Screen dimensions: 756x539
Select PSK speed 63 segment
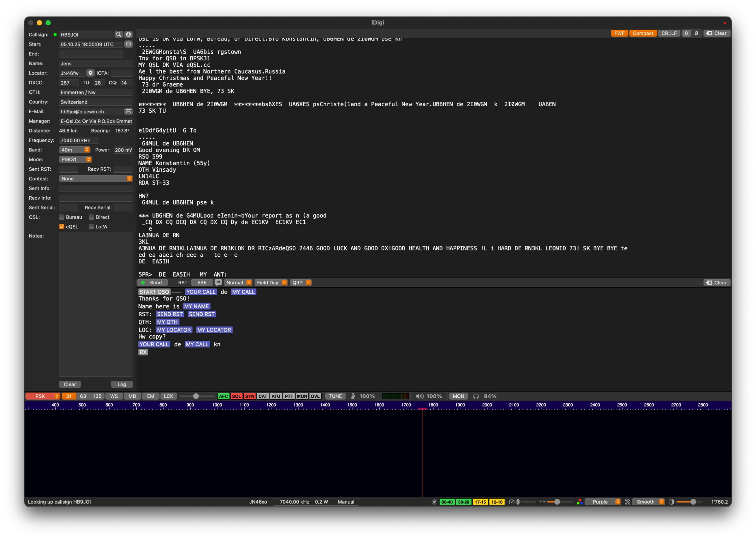point(83,396)
